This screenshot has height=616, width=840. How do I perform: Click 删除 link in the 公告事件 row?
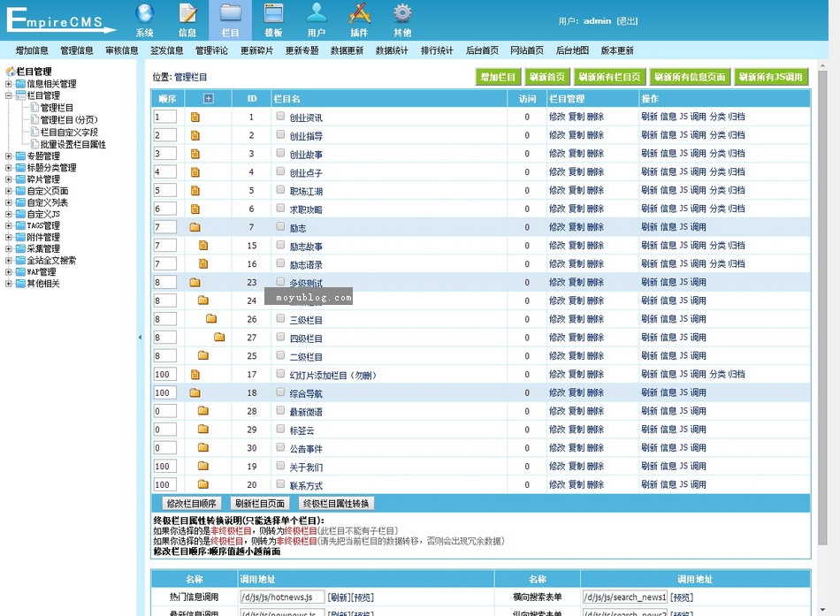tap(595, 448)
